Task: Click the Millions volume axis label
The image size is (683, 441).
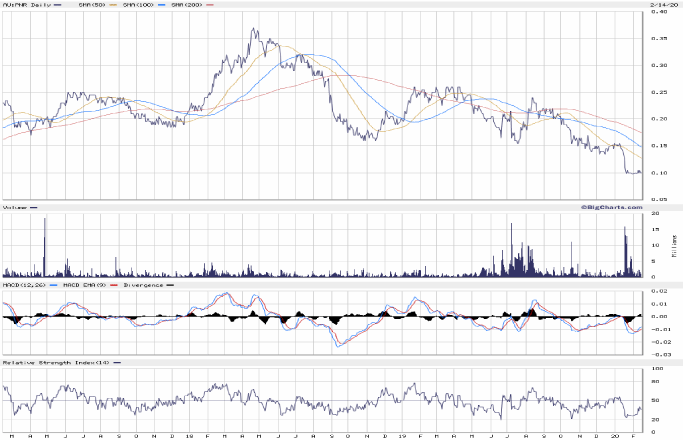Action: coord(675,242)
